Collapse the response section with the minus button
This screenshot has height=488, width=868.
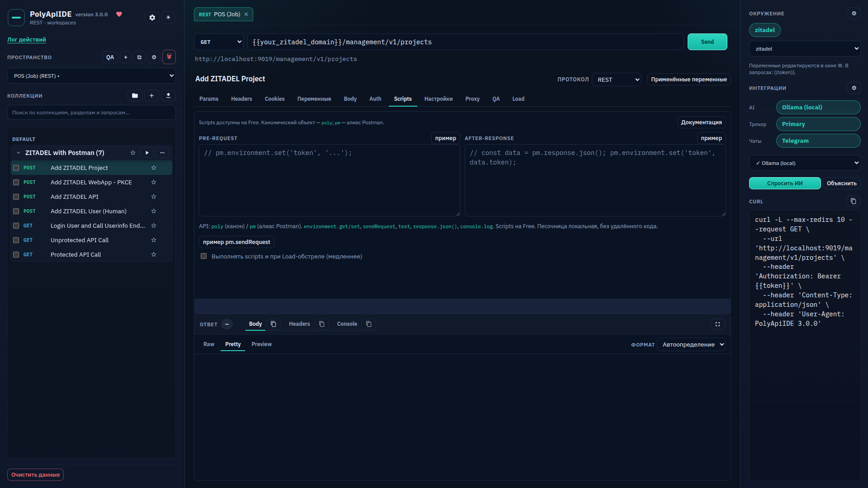coord(227,324)
